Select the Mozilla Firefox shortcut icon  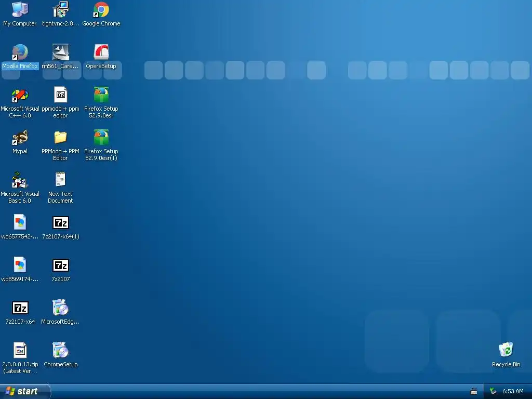(x=20, y=52)
